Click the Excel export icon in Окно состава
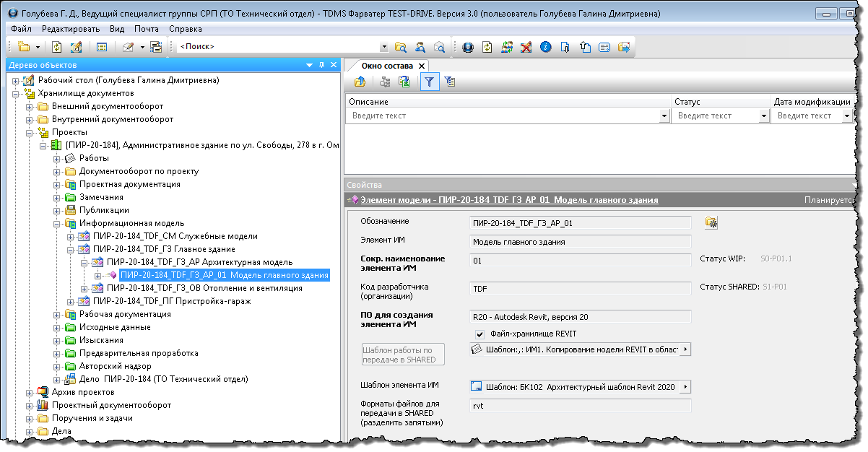Image resolution: width=868 pixels, height=452 pixels. point(404,82)
